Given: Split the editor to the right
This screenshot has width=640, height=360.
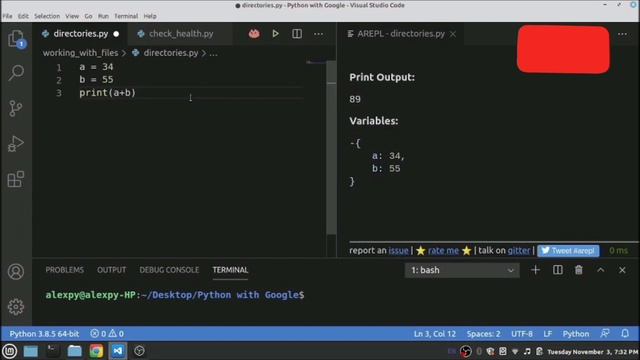Looking at the screenshot, I should click(297, 33).
